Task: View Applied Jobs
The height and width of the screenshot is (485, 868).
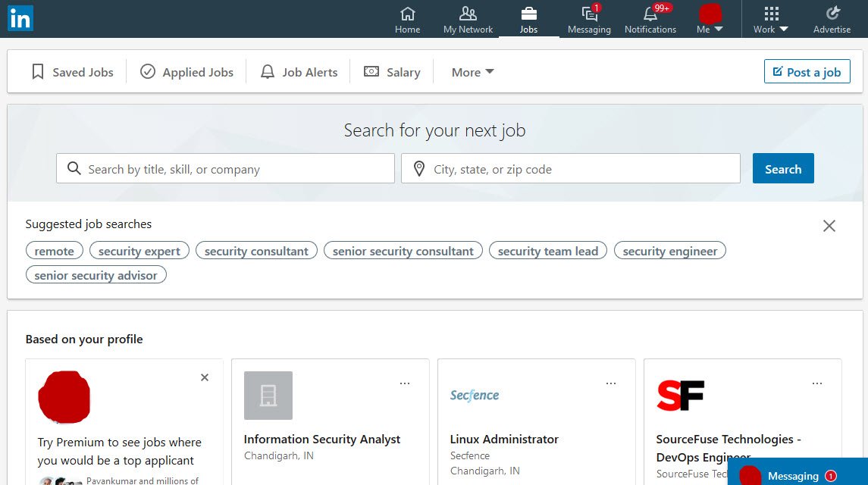Action: tap(186, 72)
